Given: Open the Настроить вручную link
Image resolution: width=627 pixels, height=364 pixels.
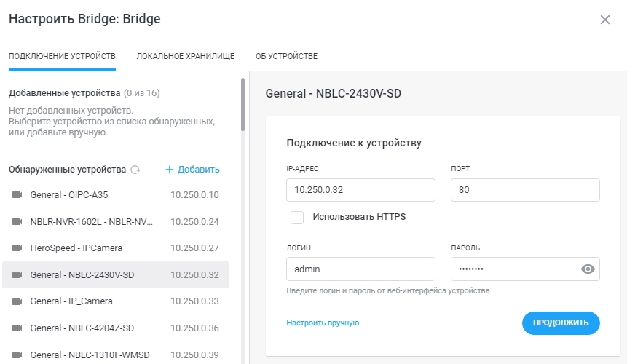Looking at the screenshot, I should click(x=323, y=323).
